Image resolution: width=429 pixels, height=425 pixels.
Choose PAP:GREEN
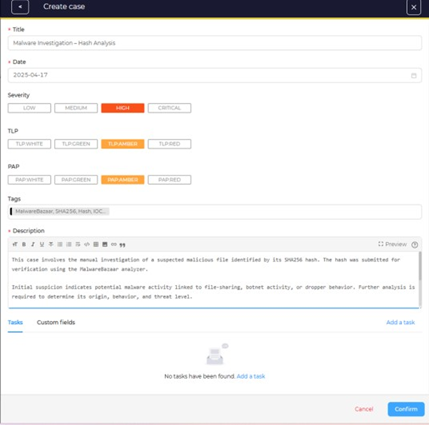pos(76,180)
